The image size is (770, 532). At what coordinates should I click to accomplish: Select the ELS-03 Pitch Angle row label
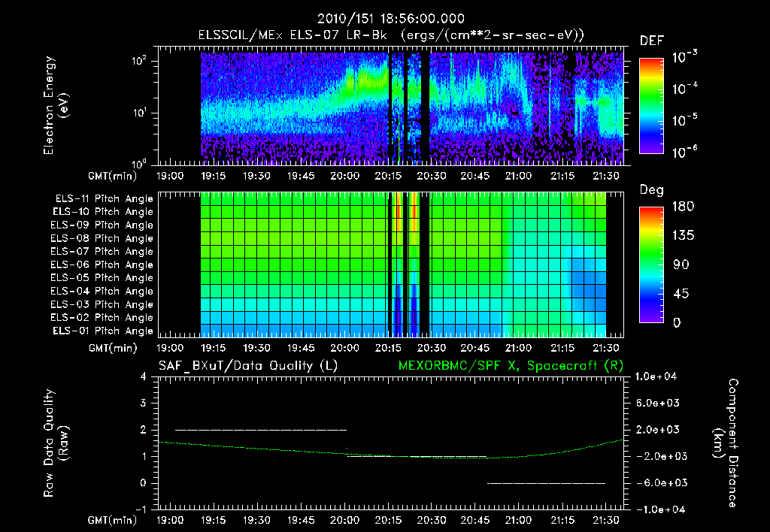(102, 304)
